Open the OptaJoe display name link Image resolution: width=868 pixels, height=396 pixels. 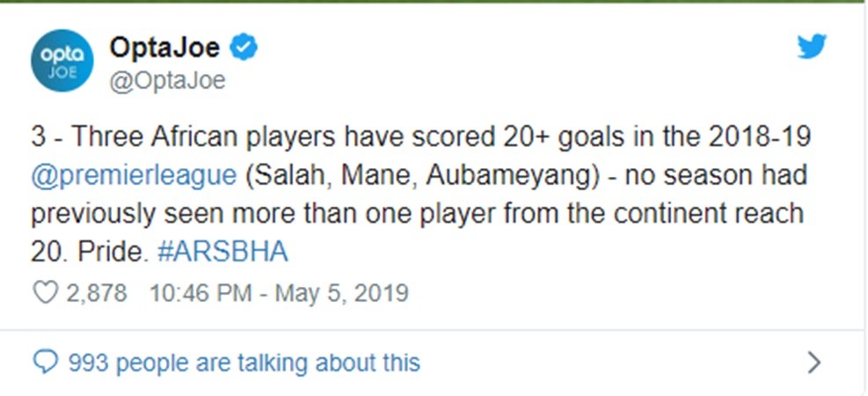pos(167,48)
